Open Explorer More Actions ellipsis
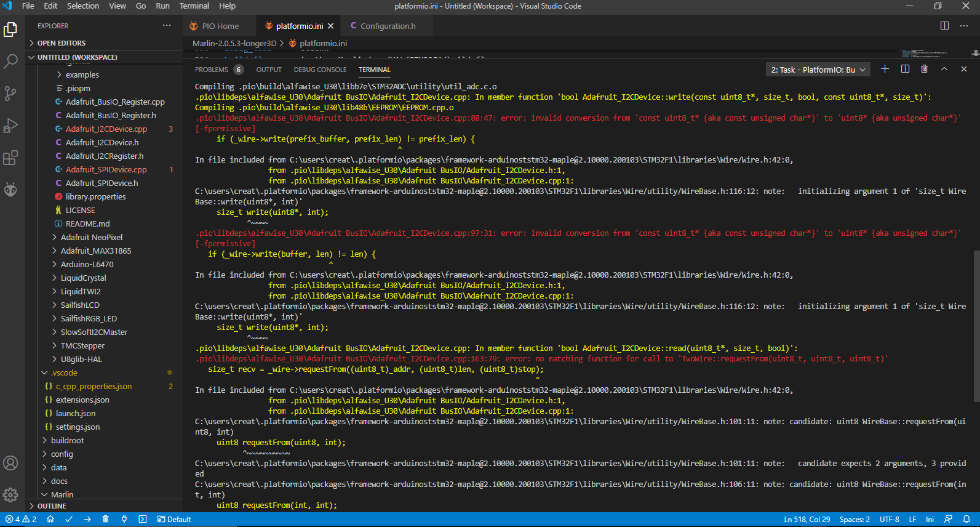The image size is (980, 527). tap(167, 26)
